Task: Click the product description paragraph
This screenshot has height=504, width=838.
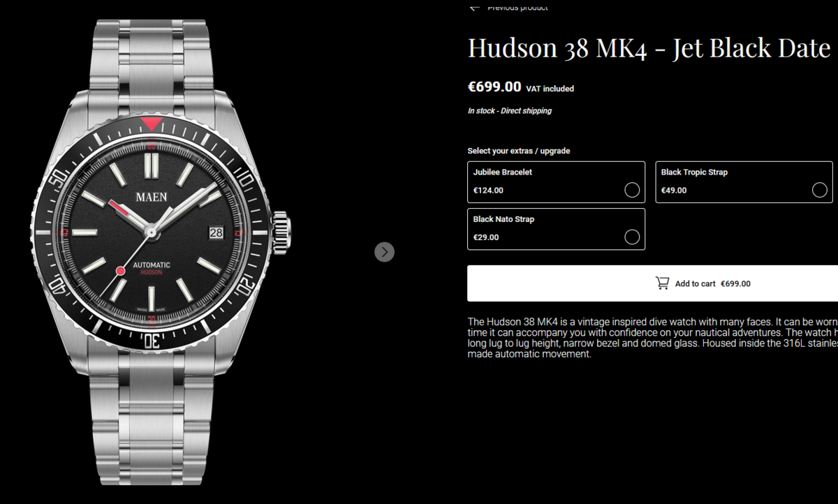Action: pyautogui.click(x=652, y=338)
